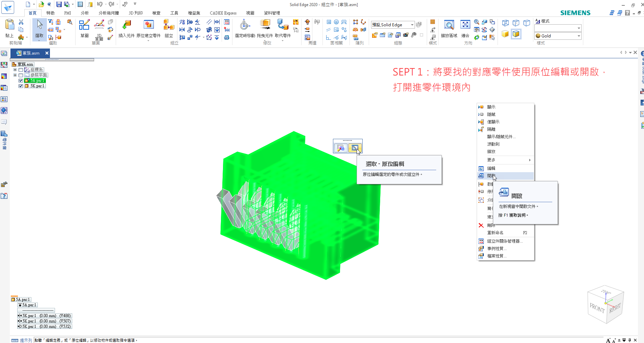Screen dimensions: 644x343
Task: Expand the 參照平面 tree node
Action: [15, 75]
